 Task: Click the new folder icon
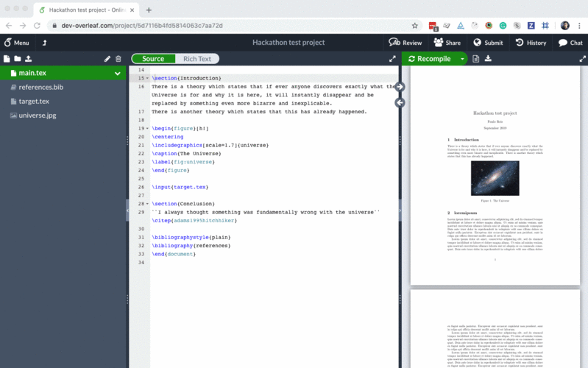click(x=18, y=59)
